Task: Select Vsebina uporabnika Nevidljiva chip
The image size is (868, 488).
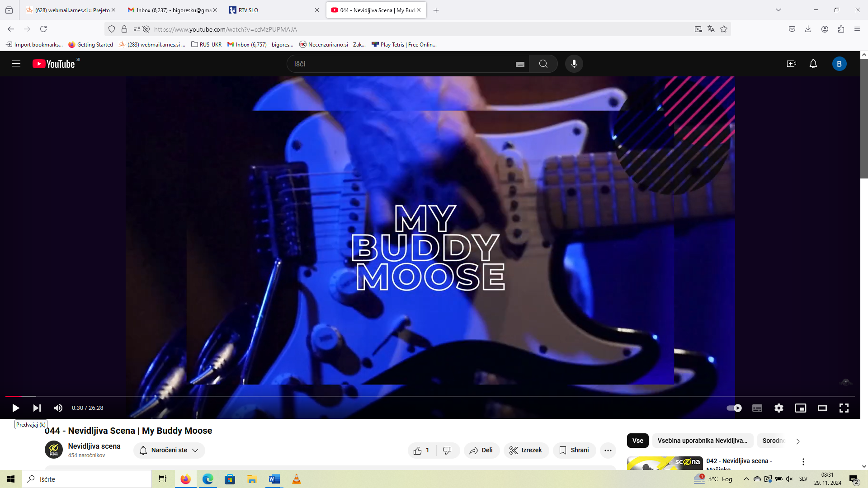Action: 702,441
